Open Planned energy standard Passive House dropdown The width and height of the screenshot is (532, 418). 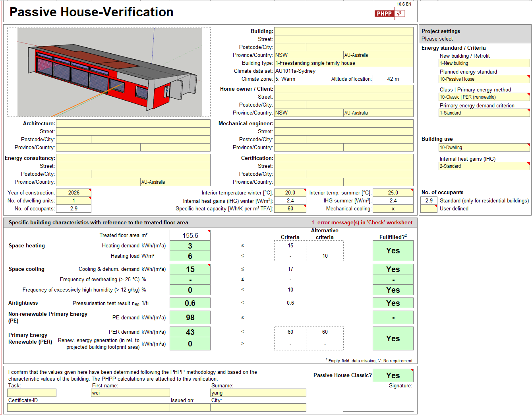pyautogui.click(x=484, y=79)
